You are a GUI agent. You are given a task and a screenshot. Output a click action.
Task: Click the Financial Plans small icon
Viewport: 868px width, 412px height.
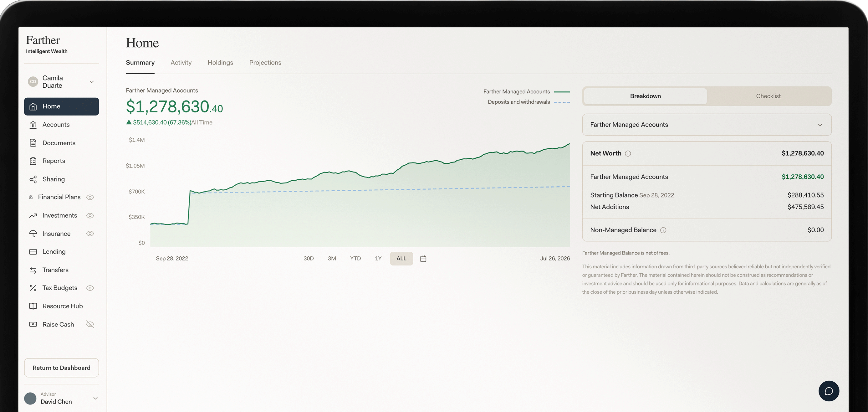31,197
